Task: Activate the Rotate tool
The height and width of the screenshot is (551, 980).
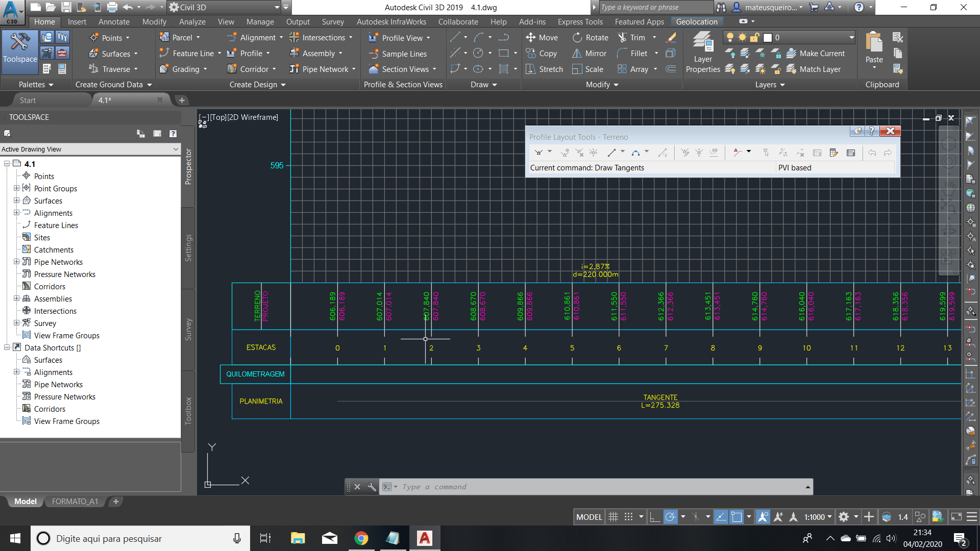Action: coord(591,37)
